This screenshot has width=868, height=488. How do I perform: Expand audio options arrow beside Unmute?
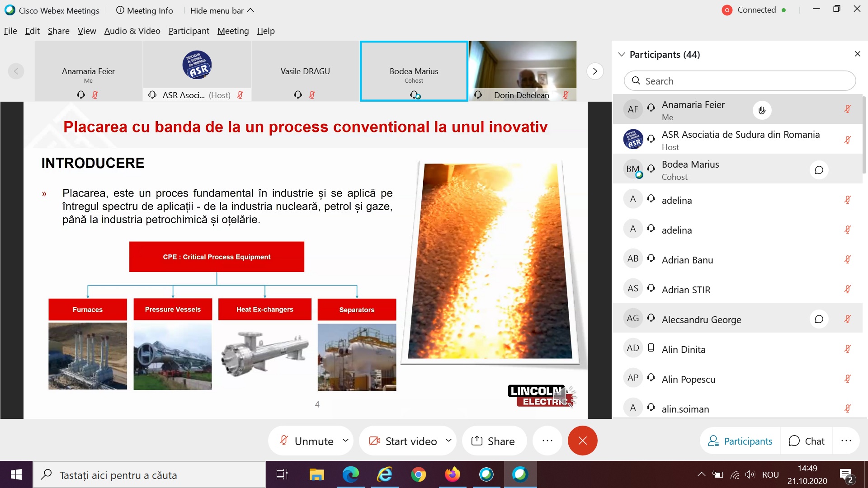point(345,440)
